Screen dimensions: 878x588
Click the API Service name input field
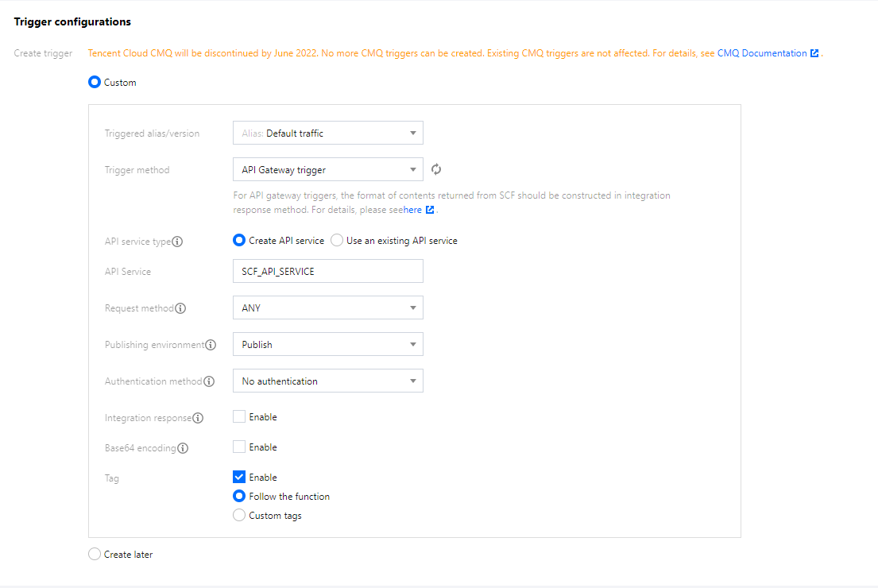[327, 272]
